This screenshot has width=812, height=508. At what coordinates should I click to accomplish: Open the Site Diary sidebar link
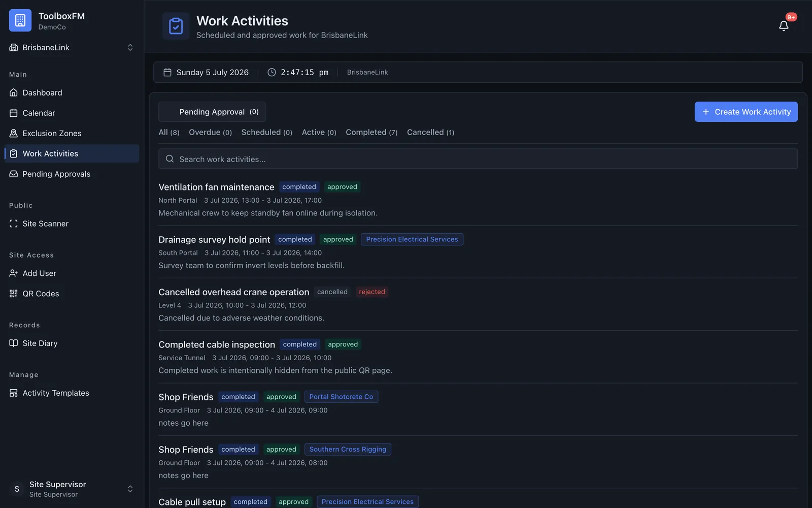tap(72, 343)
